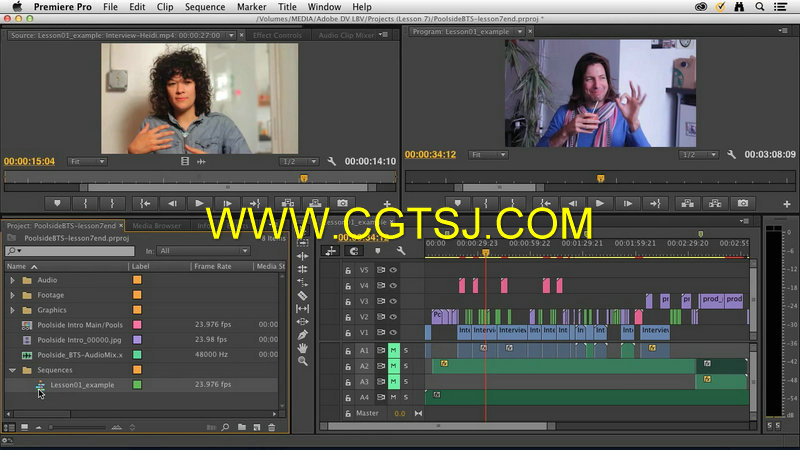Screen dimensions: 800x450
Task: Click Lift button in Program monitor
Action: click(688, 203)
